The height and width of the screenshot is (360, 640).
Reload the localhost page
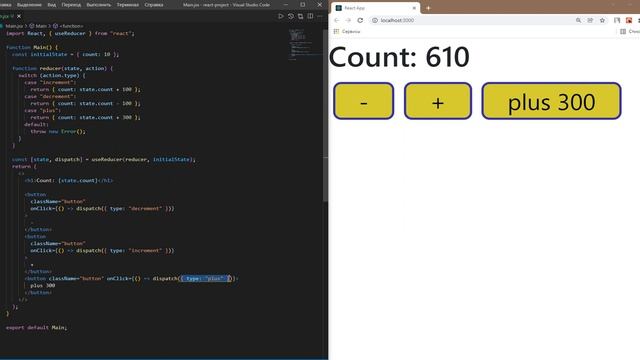(360, 20)
